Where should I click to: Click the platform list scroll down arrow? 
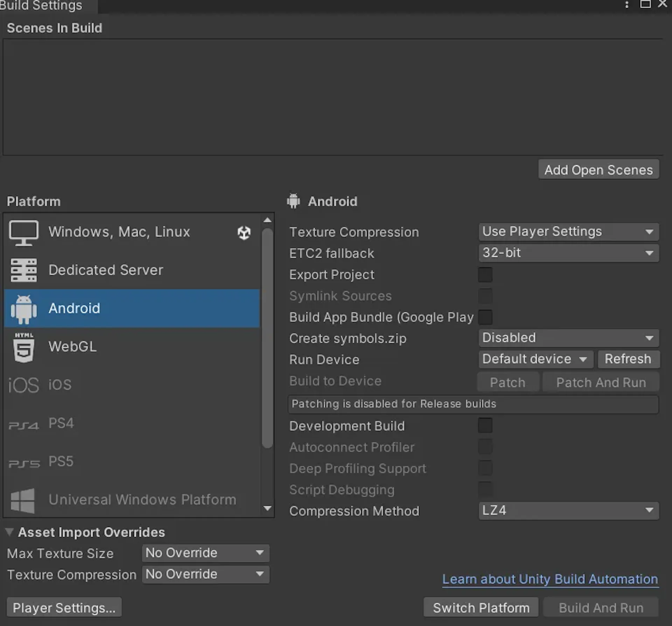tap(267, 508)
